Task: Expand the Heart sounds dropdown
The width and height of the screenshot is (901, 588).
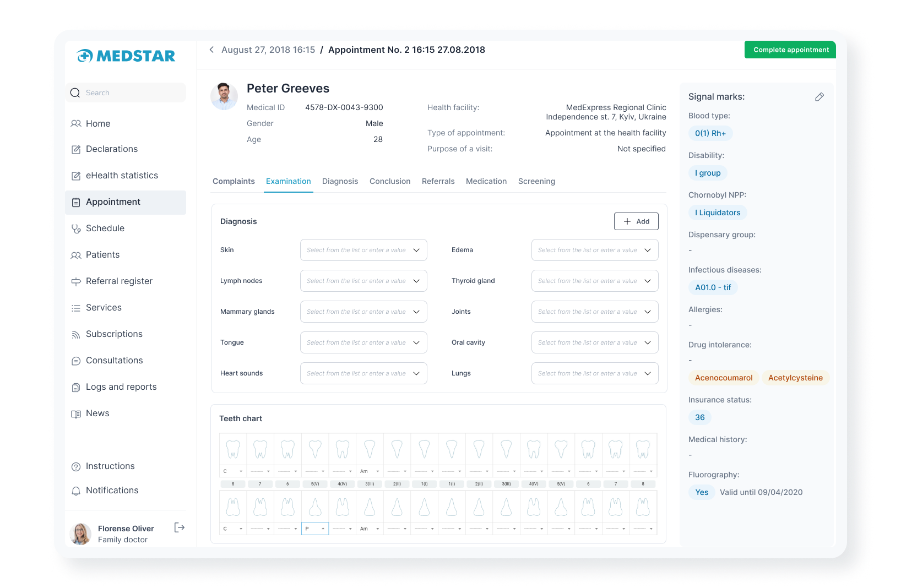Action: 363,373
